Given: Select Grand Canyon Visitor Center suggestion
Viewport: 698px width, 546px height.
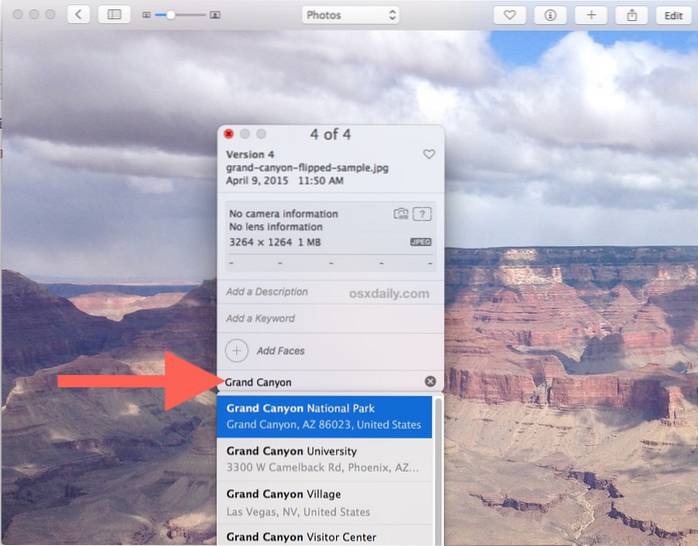Looking at the screenshot, I should (x=324, y=536).
